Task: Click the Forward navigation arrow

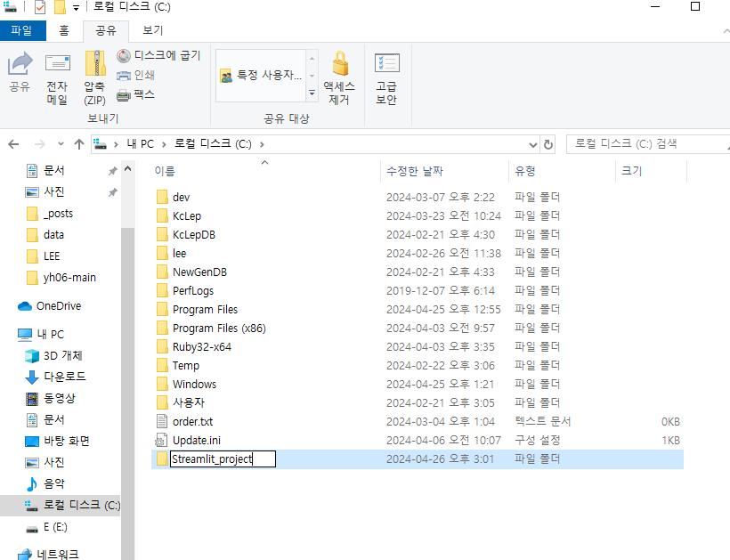Action: (40, 144)
